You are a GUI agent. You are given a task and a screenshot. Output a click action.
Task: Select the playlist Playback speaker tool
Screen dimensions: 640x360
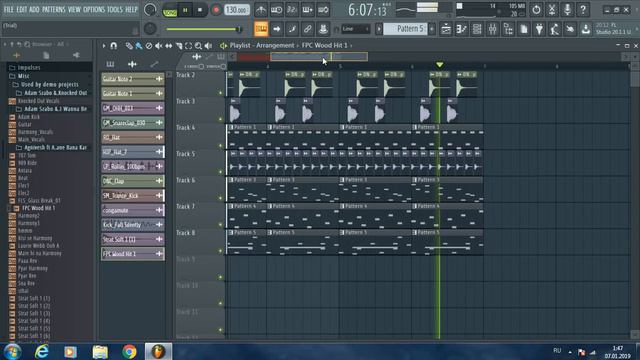208,46
